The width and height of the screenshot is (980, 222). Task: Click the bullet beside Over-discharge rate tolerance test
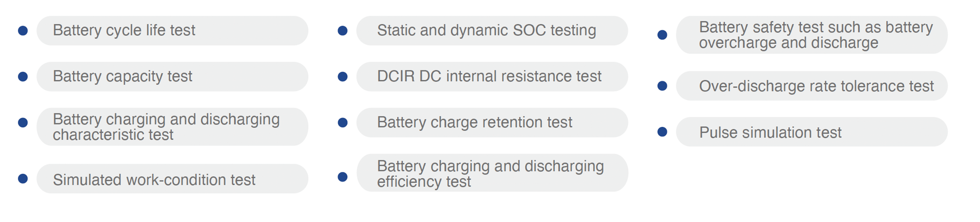pos(662,86)
